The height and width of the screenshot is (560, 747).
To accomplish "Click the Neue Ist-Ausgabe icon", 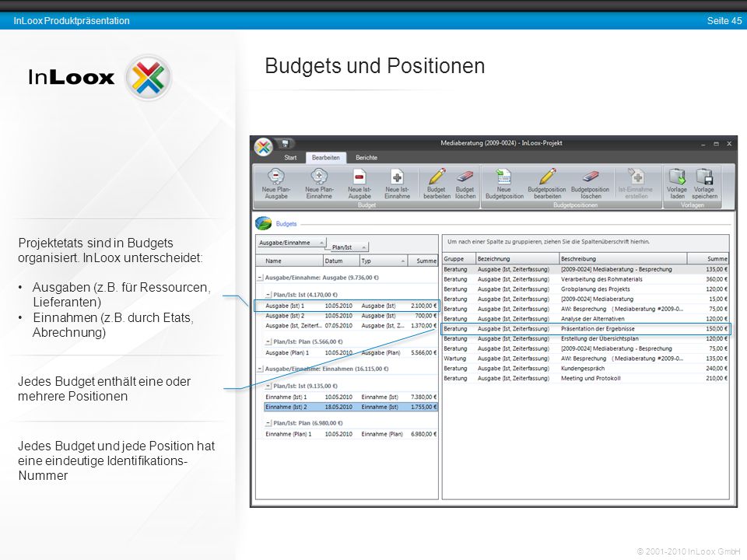I will 359,177.
